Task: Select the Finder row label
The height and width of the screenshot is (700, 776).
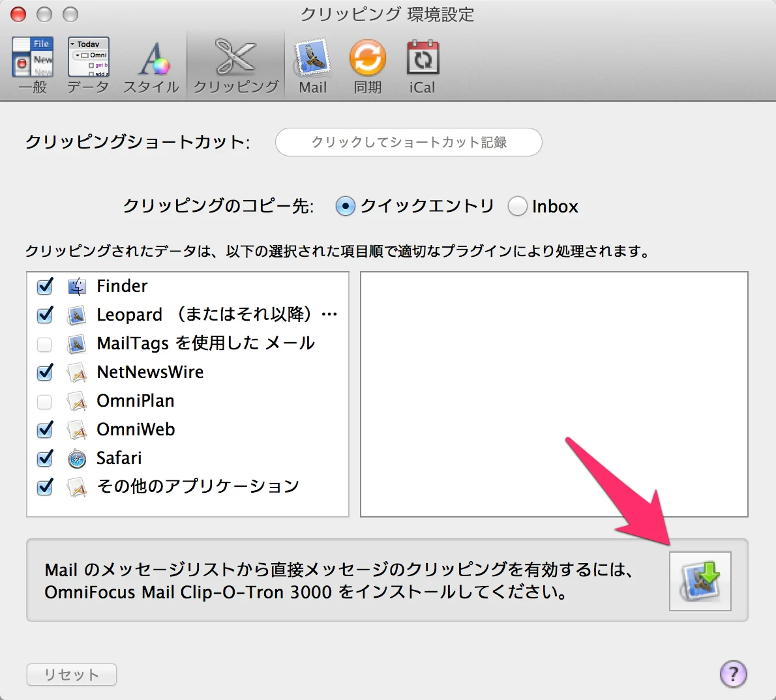Action: [x=122, y=286]
